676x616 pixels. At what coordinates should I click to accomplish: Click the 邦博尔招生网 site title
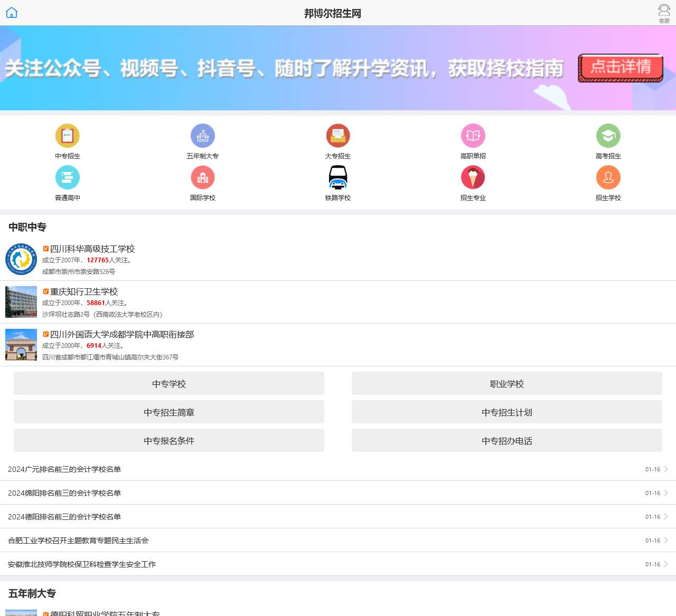[333, 13]
